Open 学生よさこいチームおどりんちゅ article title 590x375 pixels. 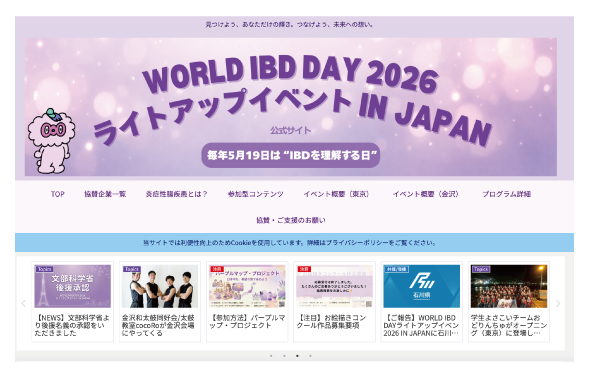[509, 325]
